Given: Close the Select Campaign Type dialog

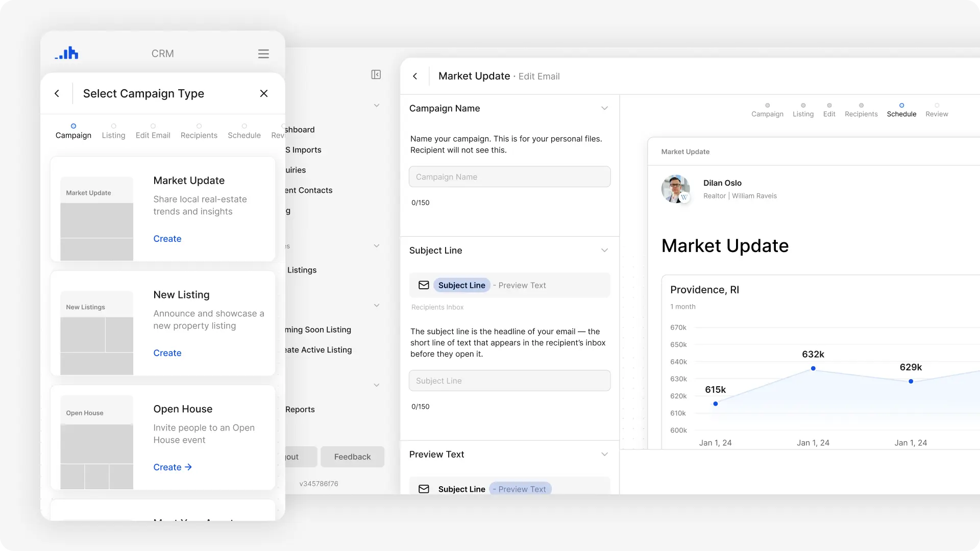Looking at the screenshot, I should coord(264,93).
